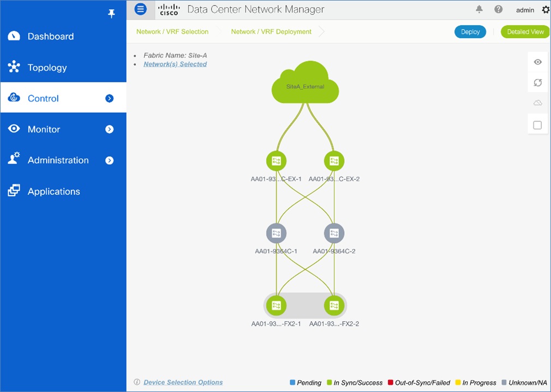Click the 'Fabric Name: Site-A' text
Viewport: 551px width, 392px height.
[175, 55]
